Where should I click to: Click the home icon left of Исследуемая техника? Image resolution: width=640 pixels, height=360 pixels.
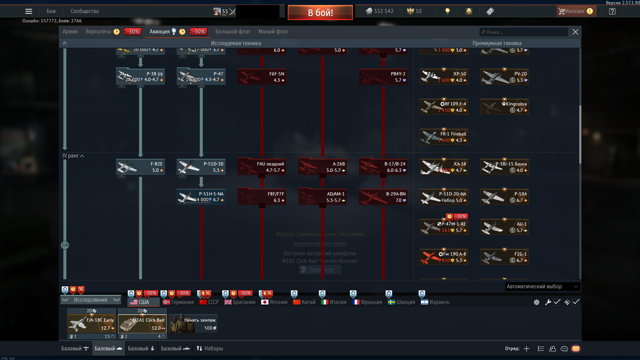[64, 43]
